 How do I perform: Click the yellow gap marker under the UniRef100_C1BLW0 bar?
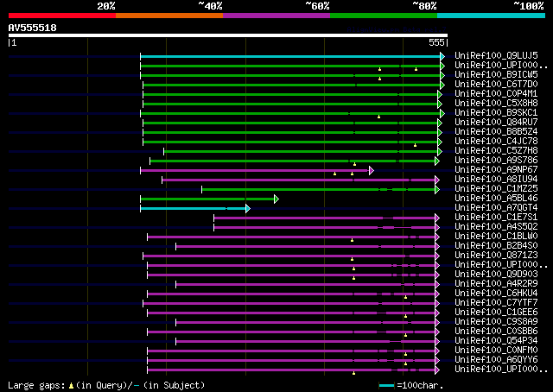tap(352, 240)
